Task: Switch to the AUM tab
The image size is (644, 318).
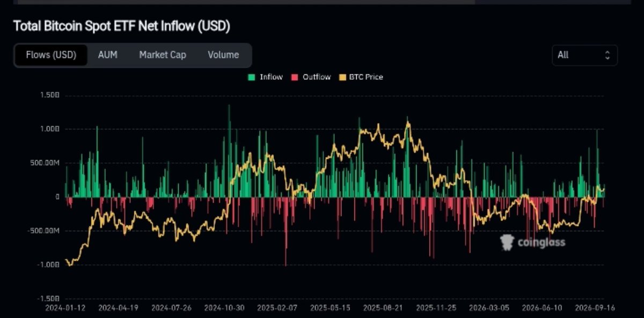Action: pyautogui.click(x=108, y=55)
